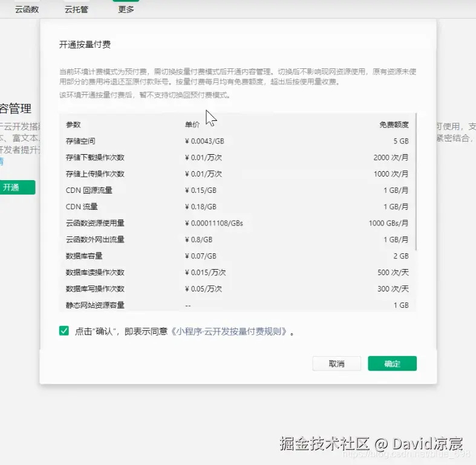
Task: Click the 取消 button
Action: [x=337, y=363]
